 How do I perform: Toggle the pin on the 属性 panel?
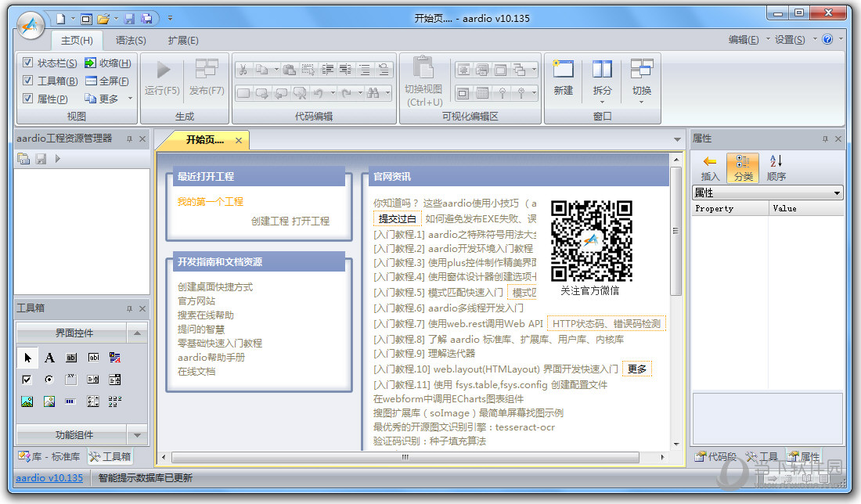pyautogui.click(x=825, y=139)
